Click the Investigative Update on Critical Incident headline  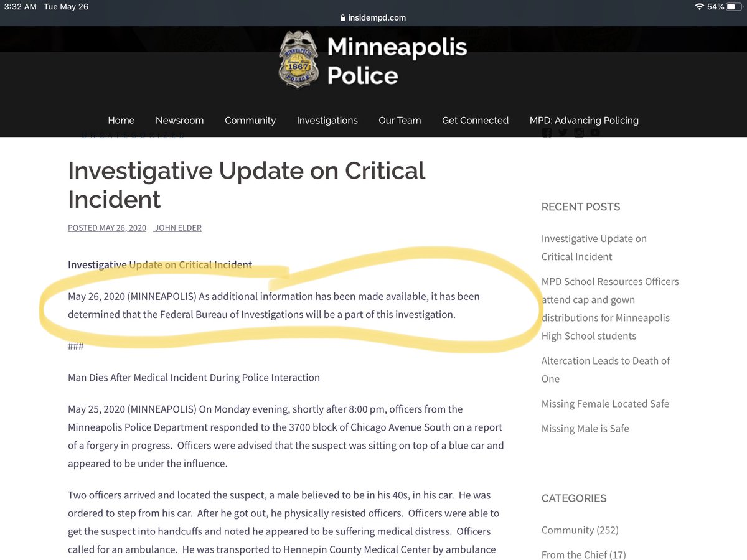pyautogui.click(x=247, y=185)
